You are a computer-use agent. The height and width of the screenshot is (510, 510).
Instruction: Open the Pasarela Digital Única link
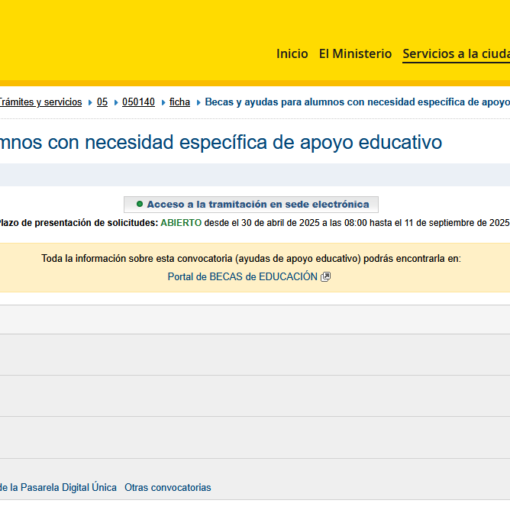(x=58, y=487)
